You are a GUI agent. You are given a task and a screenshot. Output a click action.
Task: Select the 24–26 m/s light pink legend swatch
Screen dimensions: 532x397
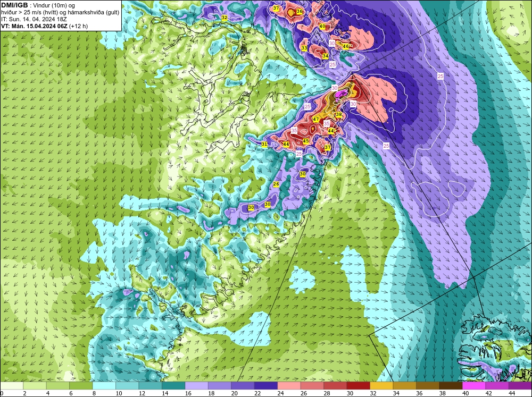point(289,385)
